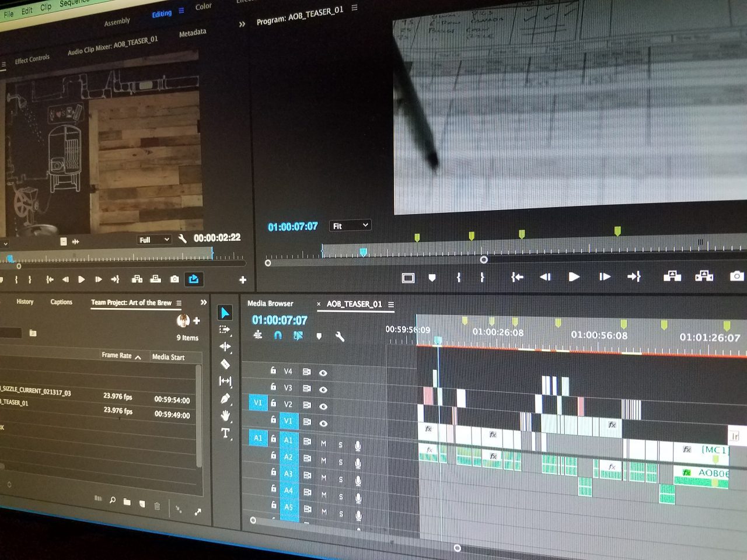Select the Selection tool arrow
747x560 pixels.
(225, 313)
